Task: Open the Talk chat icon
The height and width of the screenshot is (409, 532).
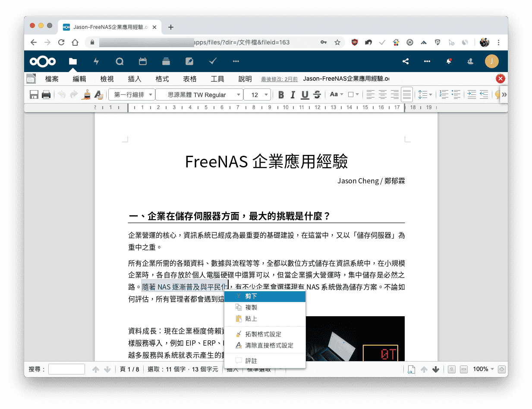Action: [x=120, y=61]
